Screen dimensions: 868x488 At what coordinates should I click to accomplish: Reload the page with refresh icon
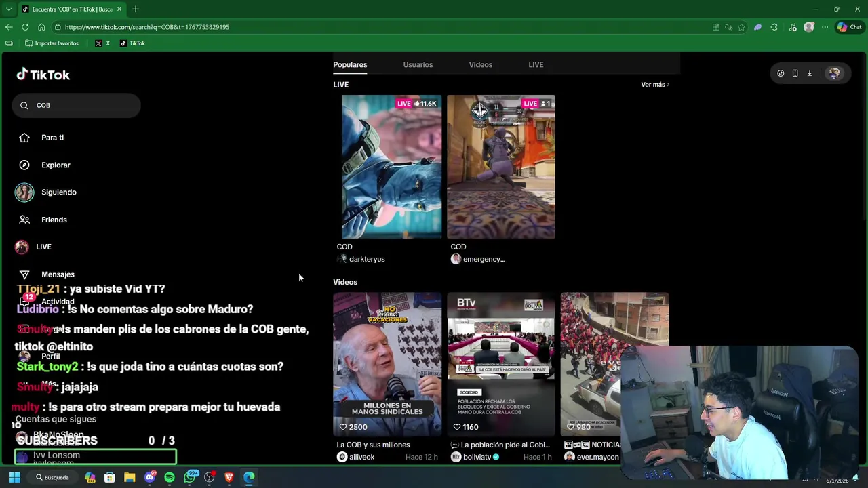pyautogui.click(x=25, y=27)
